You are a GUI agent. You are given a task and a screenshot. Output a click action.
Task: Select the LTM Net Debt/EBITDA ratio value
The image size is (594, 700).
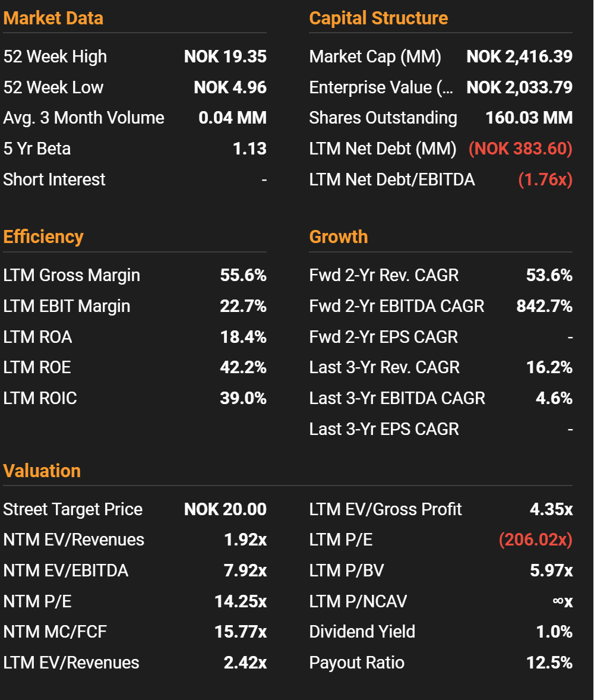point(545,179)
